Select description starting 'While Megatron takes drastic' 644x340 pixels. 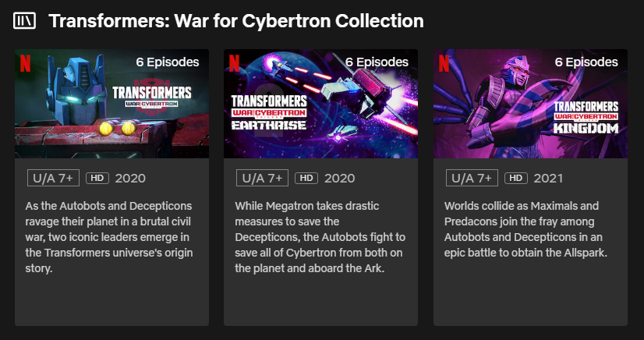pyautogui.click(x=319, y=237)
